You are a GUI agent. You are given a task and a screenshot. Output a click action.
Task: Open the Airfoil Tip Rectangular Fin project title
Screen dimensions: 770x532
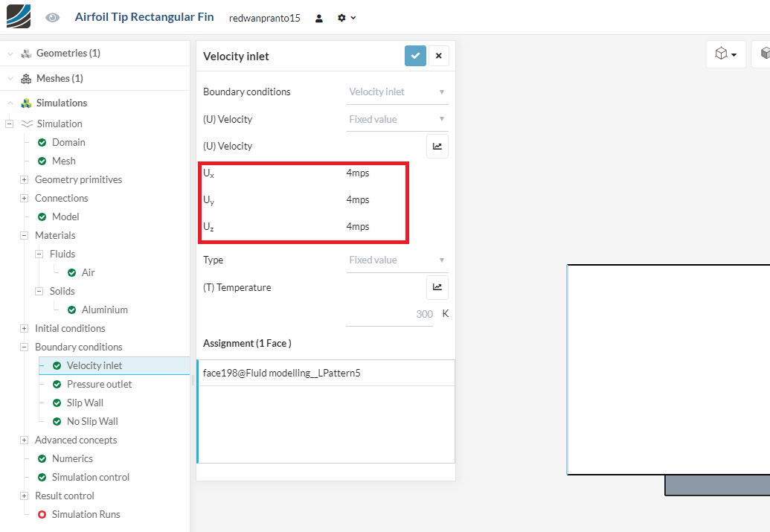tap(144, 17)
